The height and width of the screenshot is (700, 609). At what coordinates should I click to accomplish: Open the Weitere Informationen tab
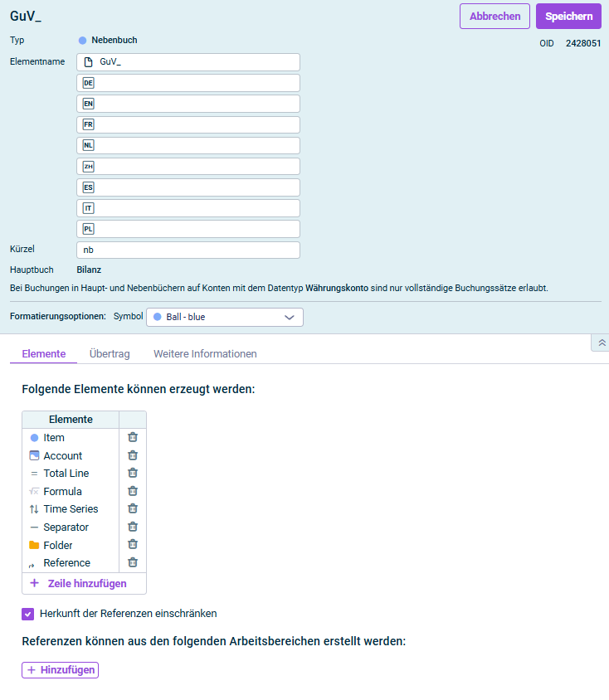[205, 354]
